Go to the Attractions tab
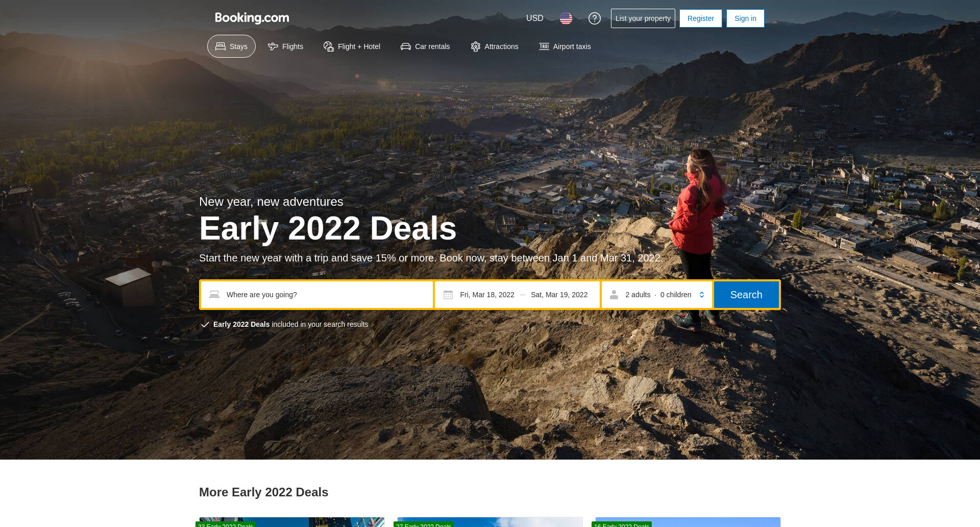This screenshot has width=980, height=527. 495,46
